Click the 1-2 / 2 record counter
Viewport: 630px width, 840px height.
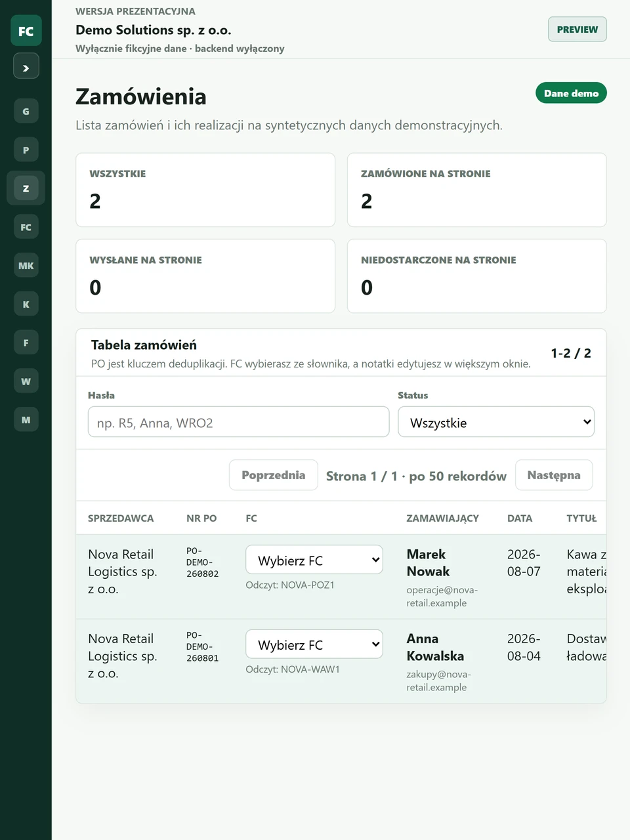(571, 353)
